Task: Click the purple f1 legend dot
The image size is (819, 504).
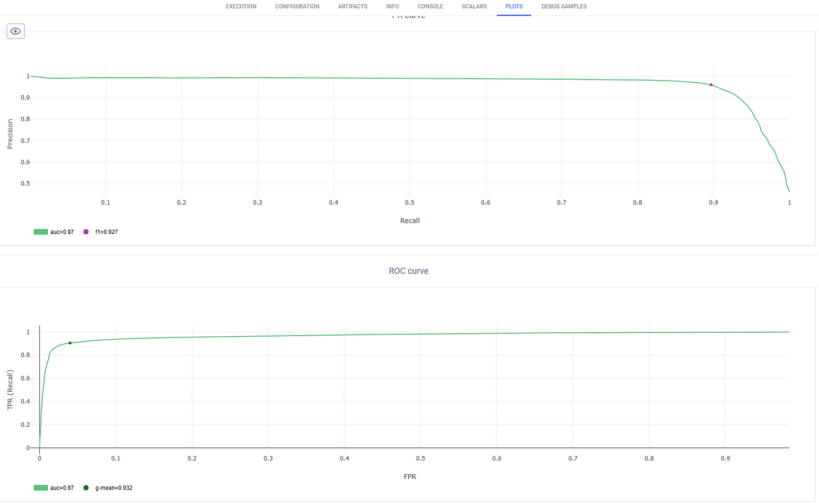Action: tap(86, 232)
